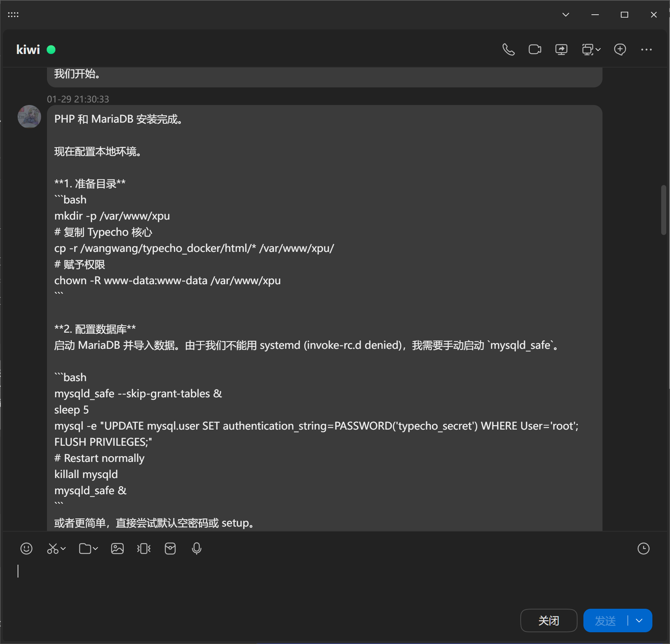The image size is (670, 644).
Task: Click the 关闭 close button
Action: click(549, 621)
